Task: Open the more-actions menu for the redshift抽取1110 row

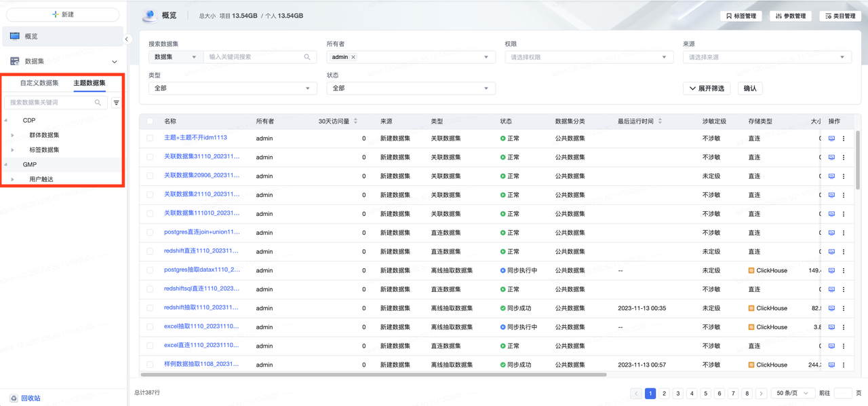Action: (x=844, y=308)
